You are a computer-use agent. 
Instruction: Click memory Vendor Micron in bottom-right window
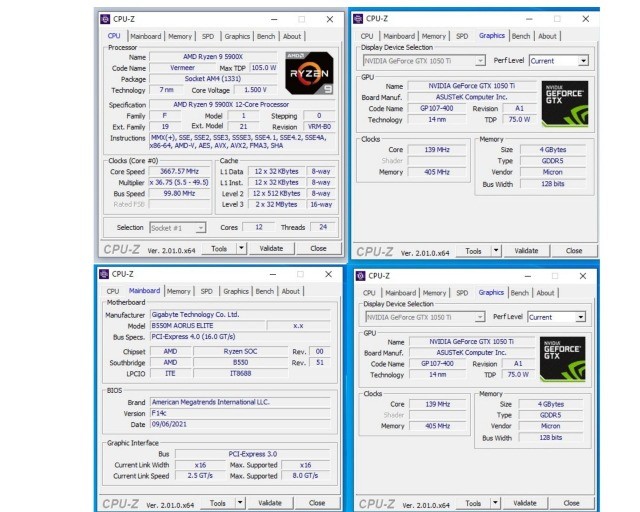[550, 426]
